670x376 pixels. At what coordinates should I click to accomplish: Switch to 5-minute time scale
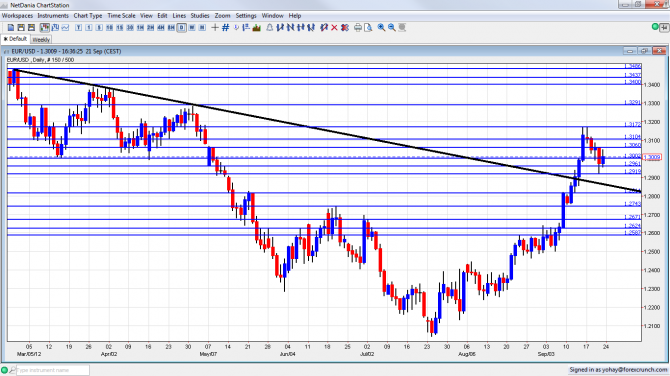tap(99, 27)
